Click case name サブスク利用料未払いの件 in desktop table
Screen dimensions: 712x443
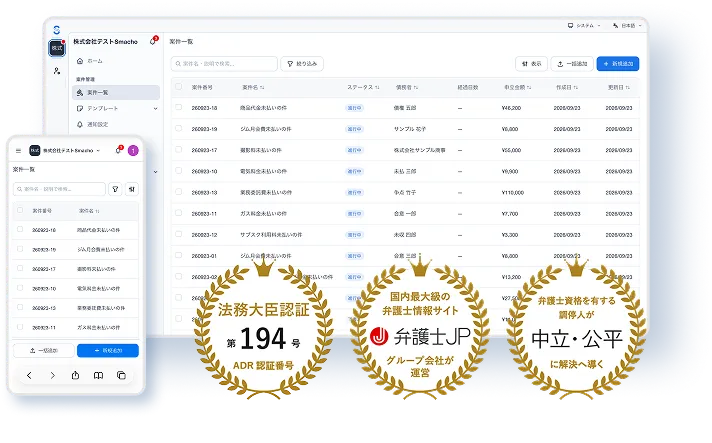point(271,235)
